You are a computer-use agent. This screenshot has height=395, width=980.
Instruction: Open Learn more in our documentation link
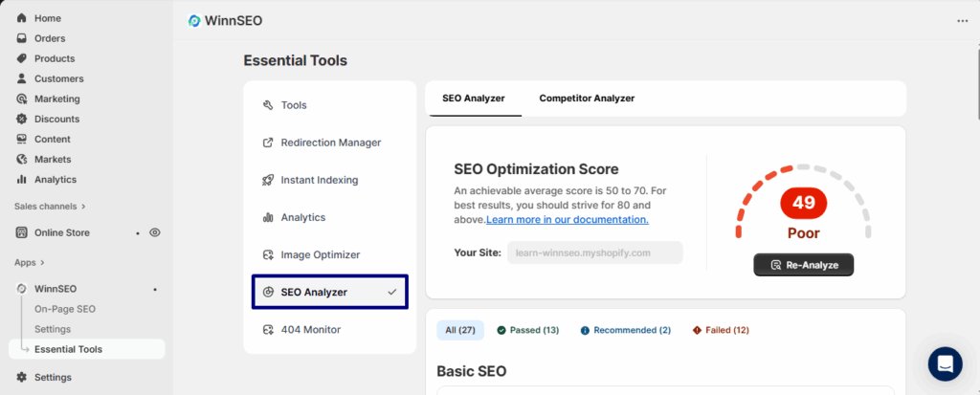[x=568, y=219]
